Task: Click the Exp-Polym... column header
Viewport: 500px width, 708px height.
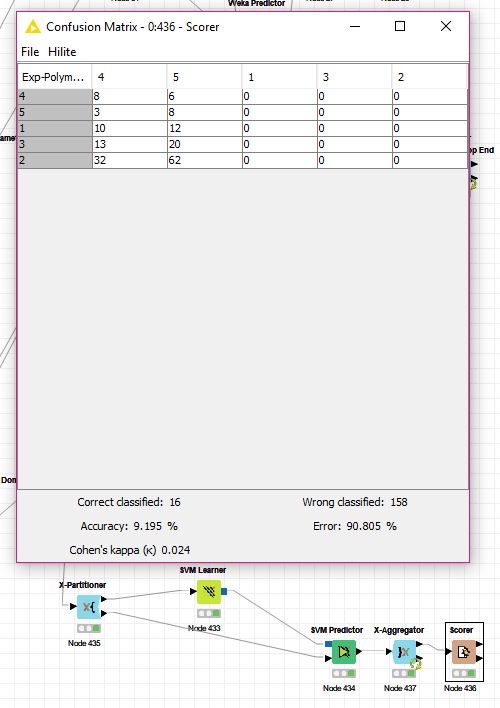Action: click(x=55, y=77)
